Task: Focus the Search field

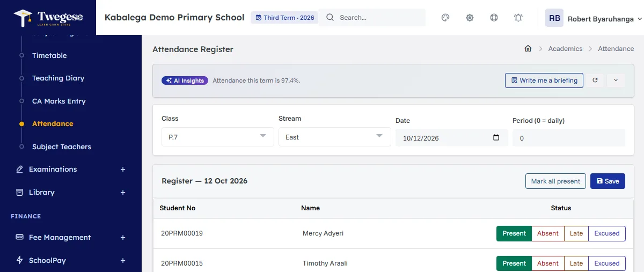Action: (372, 18)
